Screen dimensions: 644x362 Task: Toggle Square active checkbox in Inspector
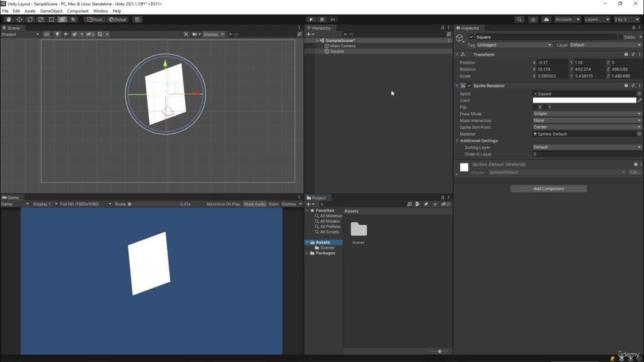(471, 37)
